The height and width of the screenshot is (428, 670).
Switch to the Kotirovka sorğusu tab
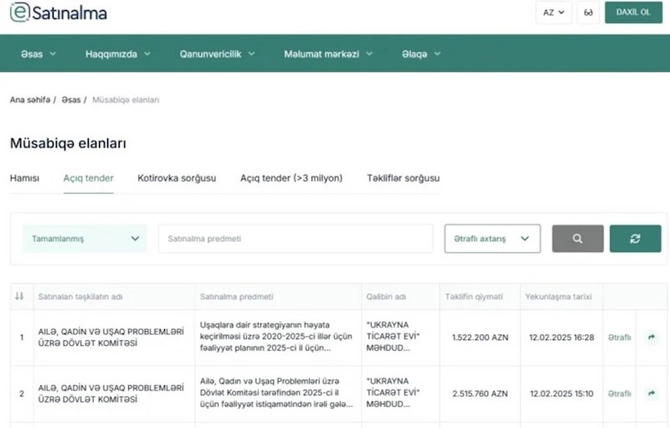(177, 178)
